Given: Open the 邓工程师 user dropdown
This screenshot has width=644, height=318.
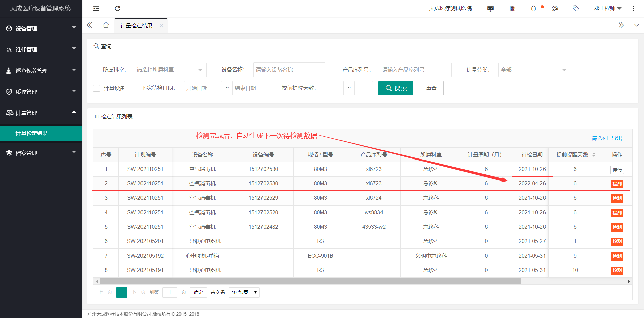Looking at the screenshot, I should [x=608, y=8].
